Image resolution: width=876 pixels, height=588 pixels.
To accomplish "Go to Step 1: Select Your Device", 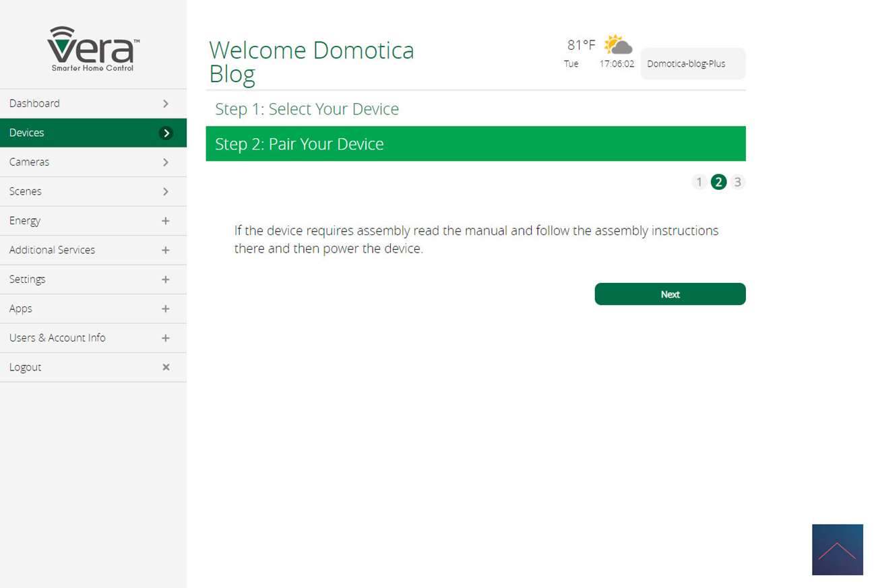I will coord(307,109).
